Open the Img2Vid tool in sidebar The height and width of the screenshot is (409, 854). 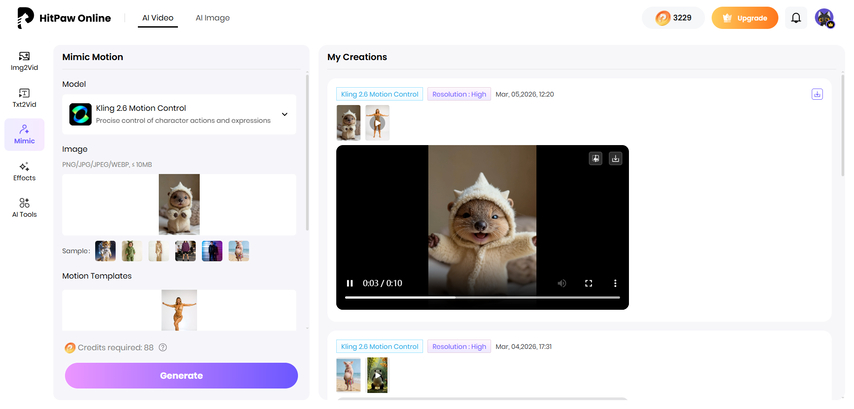[x=24, y=62]
